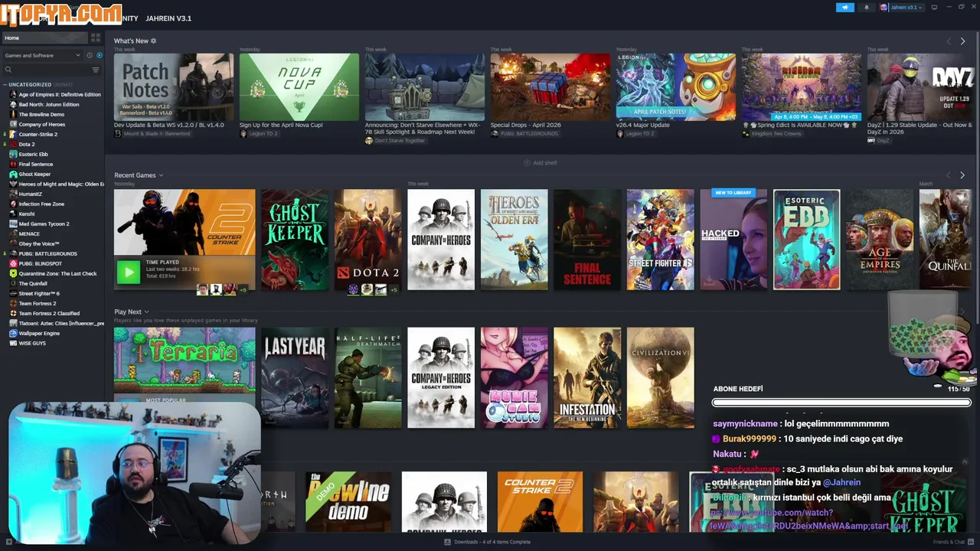Viewport: 980px width, 551px height.
Task: Select HumanitZ in the library list
Action: (x=31, y=194)
